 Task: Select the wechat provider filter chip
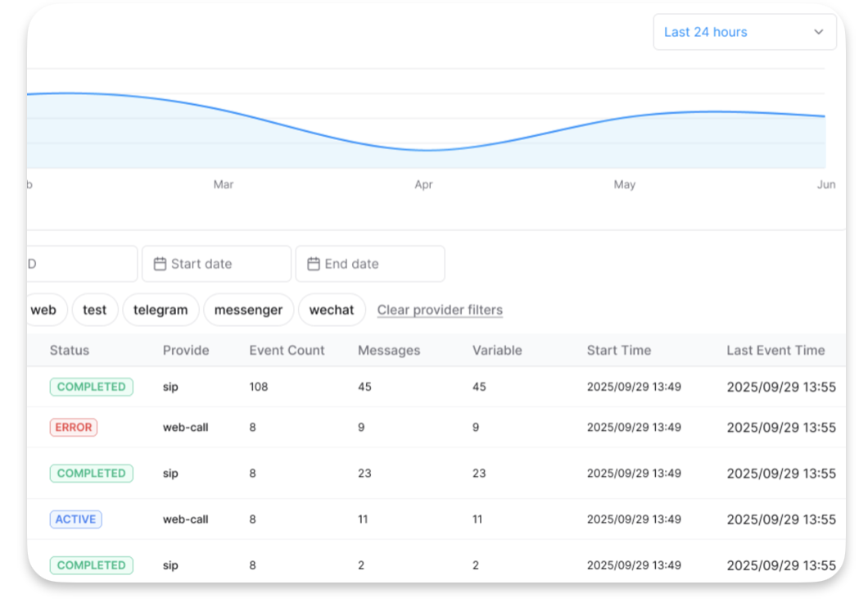click(x=332, y=310)
